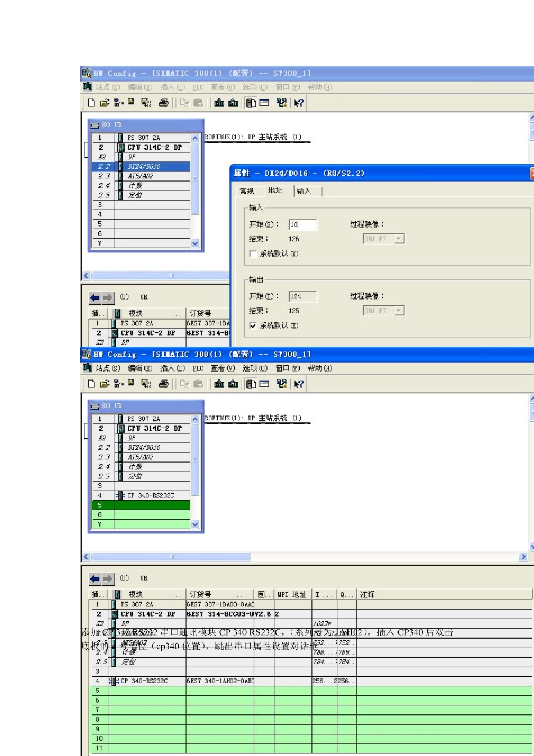Click Save and Compile icon in upper toolbar
The height and width of the screenshot is (756, 534).
[146, 103]
